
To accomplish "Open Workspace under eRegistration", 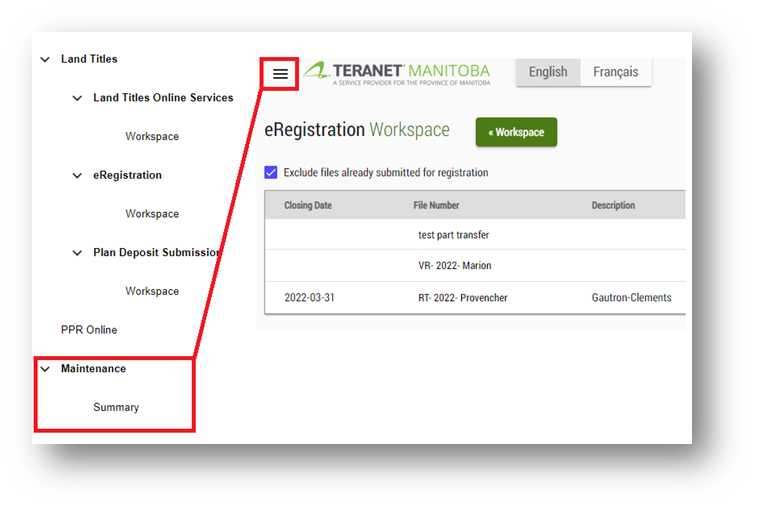I will click(x=152, y=214).
